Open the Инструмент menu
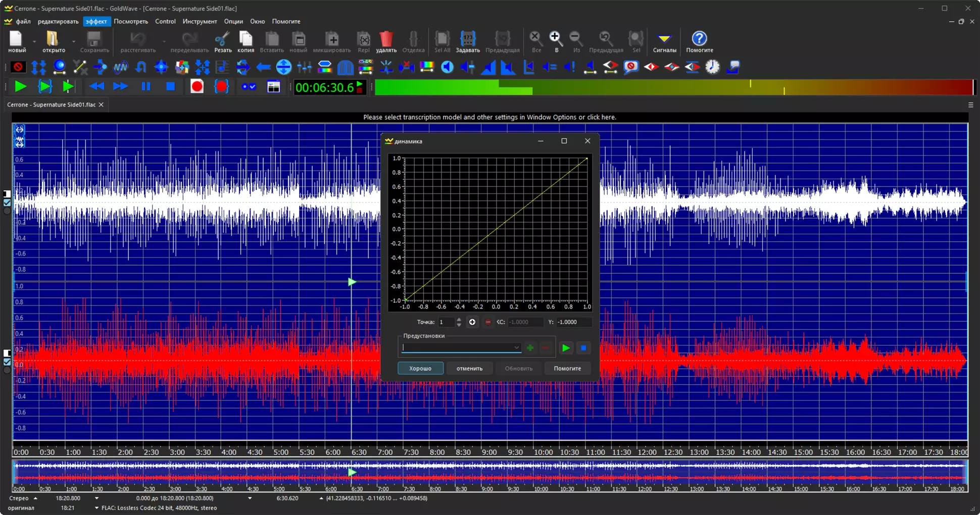Image resolution: width=980 pixels, height=515 pixels. click(x=200, y=22)
